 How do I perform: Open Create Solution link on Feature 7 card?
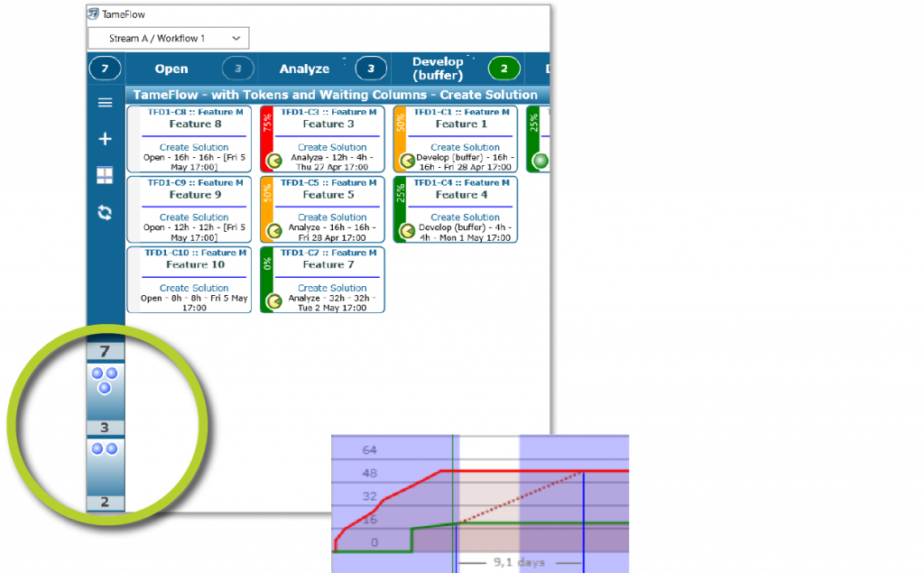pyautogui.click(x=332, y=288)
